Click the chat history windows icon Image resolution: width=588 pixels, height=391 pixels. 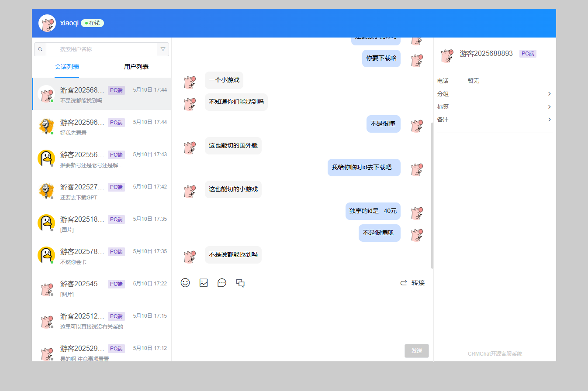240,283
